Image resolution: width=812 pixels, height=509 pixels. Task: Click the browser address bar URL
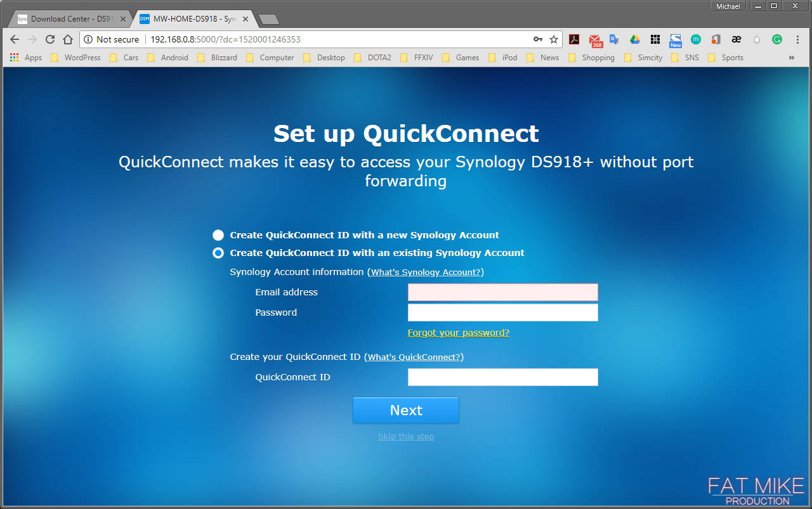[x=225, y=39]
